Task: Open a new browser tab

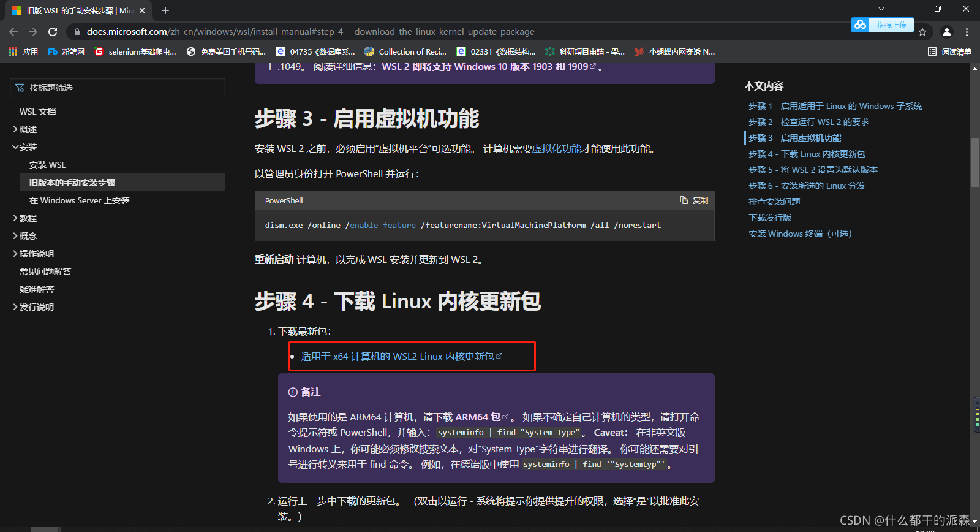Action: pyautogui.click(x=165, y=10)
